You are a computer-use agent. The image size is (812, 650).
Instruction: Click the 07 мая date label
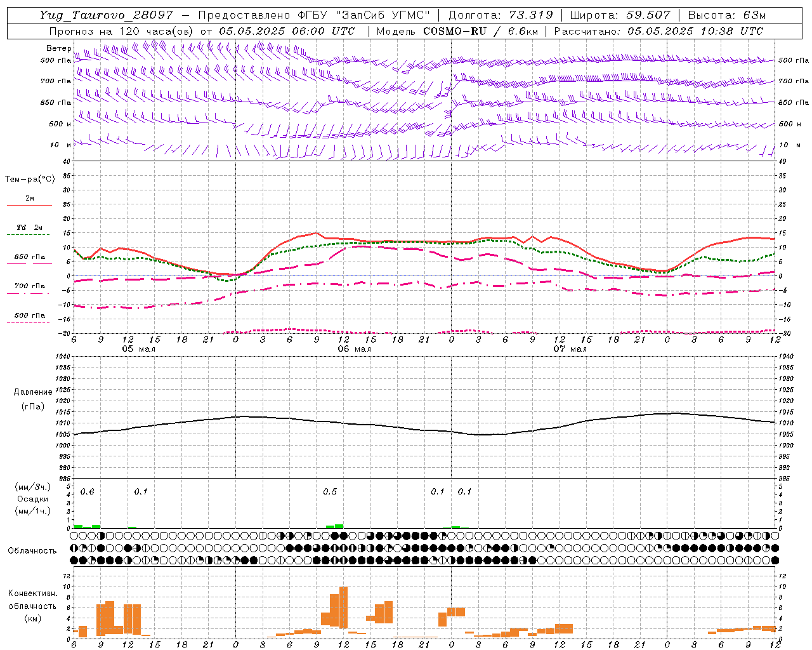(570, 349)
